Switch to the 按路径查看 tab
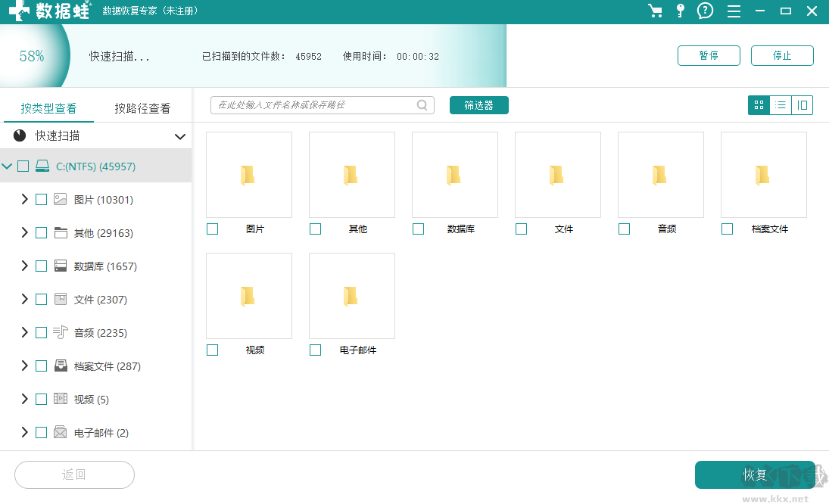 (x=144, y=107)
